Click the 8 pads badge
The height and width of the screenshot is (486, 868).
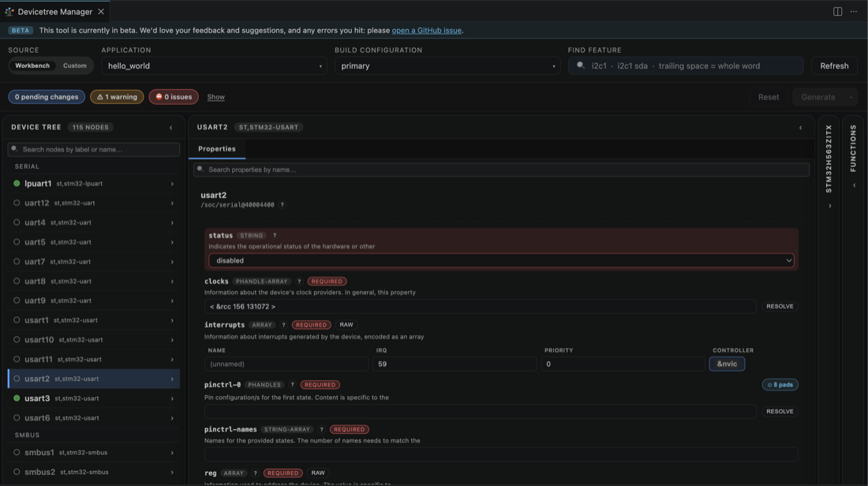[x=780, y=385]
